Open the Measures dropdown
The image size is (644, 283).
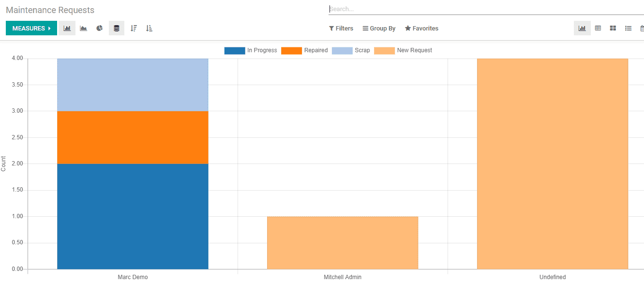pyautogui.click(x=31, y=28)
